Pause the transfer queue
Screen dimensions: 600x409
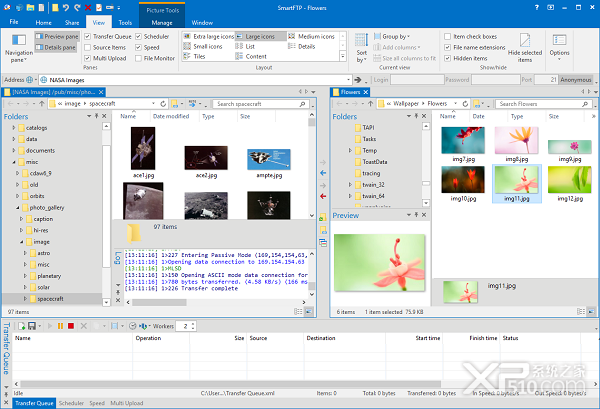pyautogui.click(x=60, y=326)
